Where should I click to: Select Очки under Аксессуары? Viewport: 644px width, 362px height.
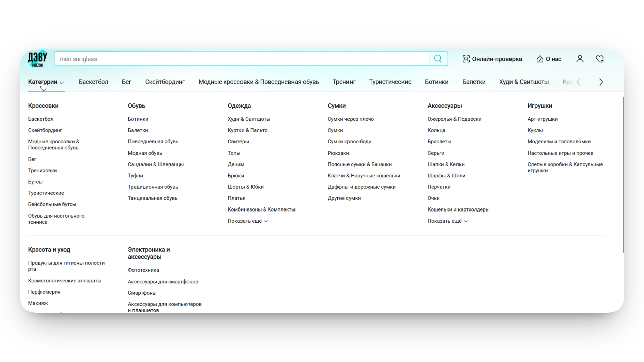tap(433, 198)
